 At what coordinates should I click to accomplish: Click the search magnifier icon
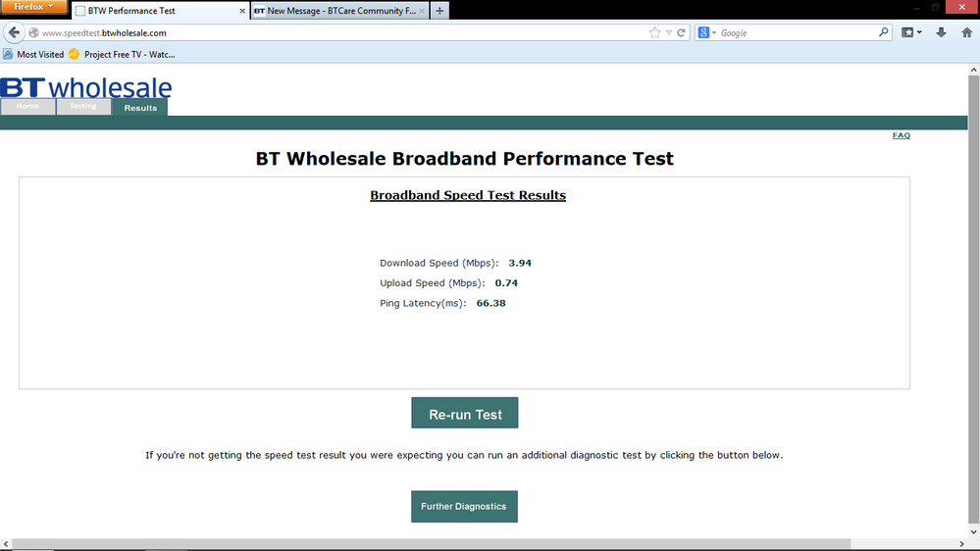click(883, 31)
